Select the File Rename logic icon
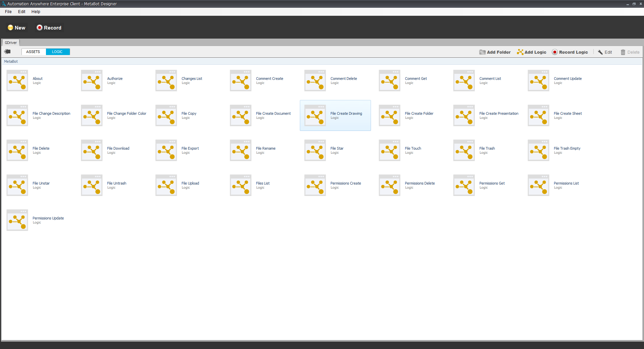Viewport: 644px width, 349px height. [240, 150]
